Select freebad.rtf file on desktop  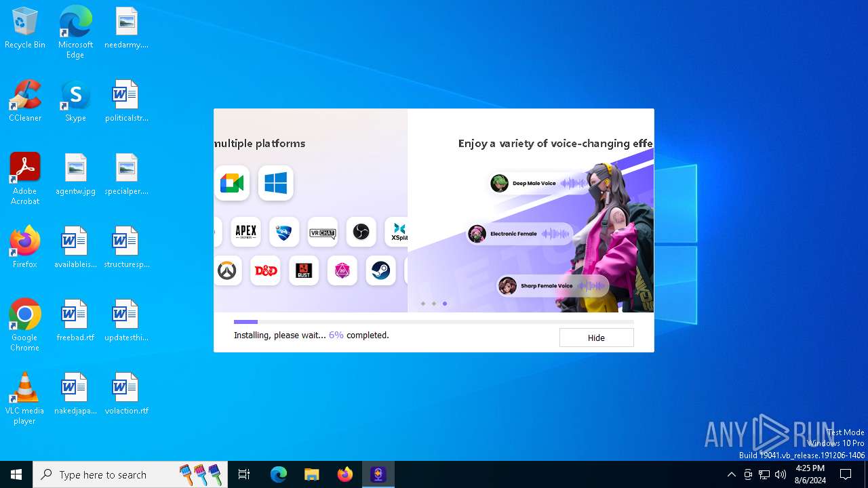tap(75, 321)
